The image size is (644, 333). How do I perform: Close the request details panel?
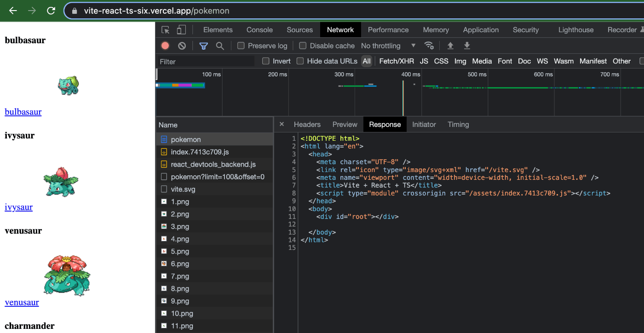tap(282, 124)
